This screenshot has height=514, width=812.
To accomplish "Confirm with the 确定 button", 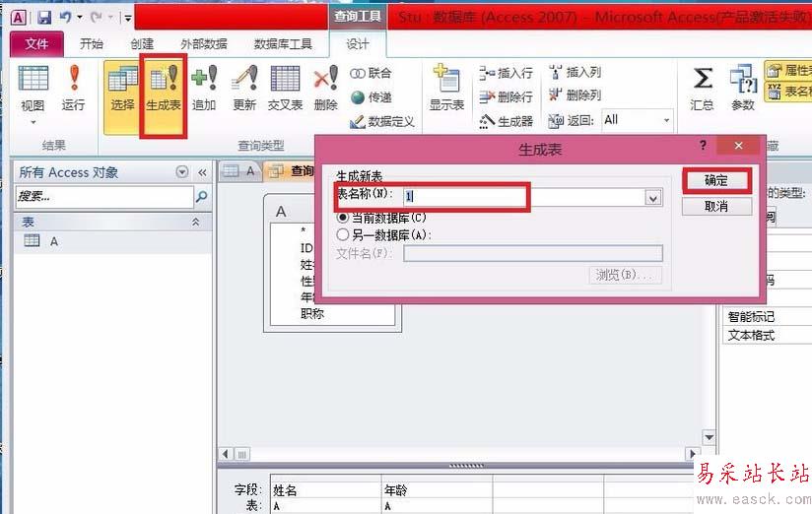I will [x=716, y=180].
